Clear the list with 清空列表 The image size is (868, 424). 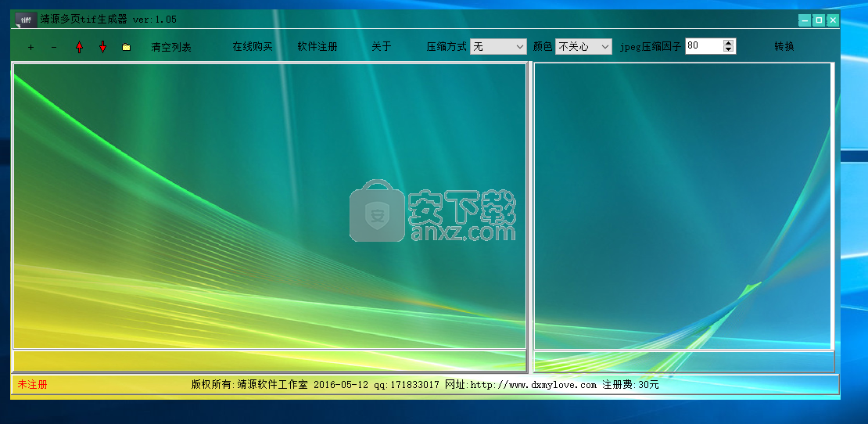171,47
